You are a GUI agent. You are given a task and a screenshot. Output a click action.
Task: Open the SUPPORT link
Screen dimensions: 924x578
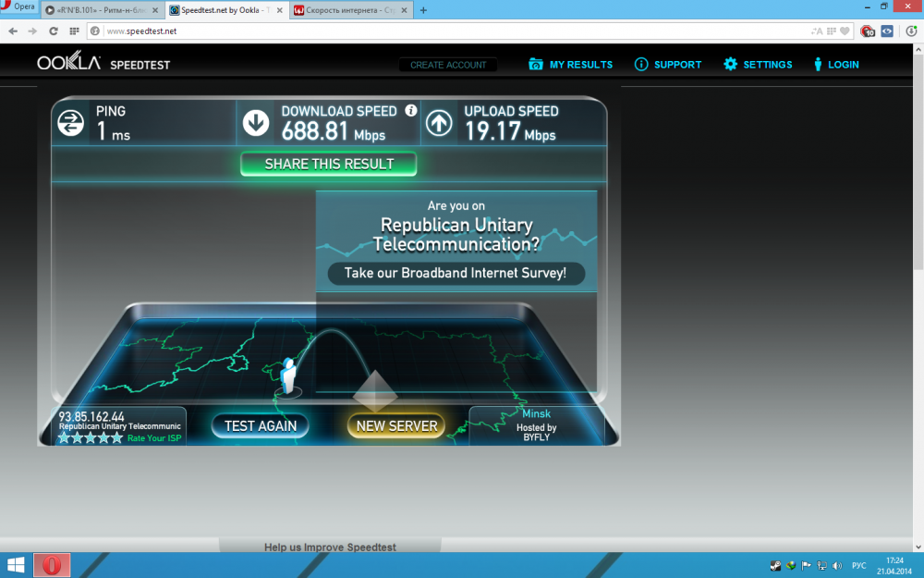pos(677,65)
